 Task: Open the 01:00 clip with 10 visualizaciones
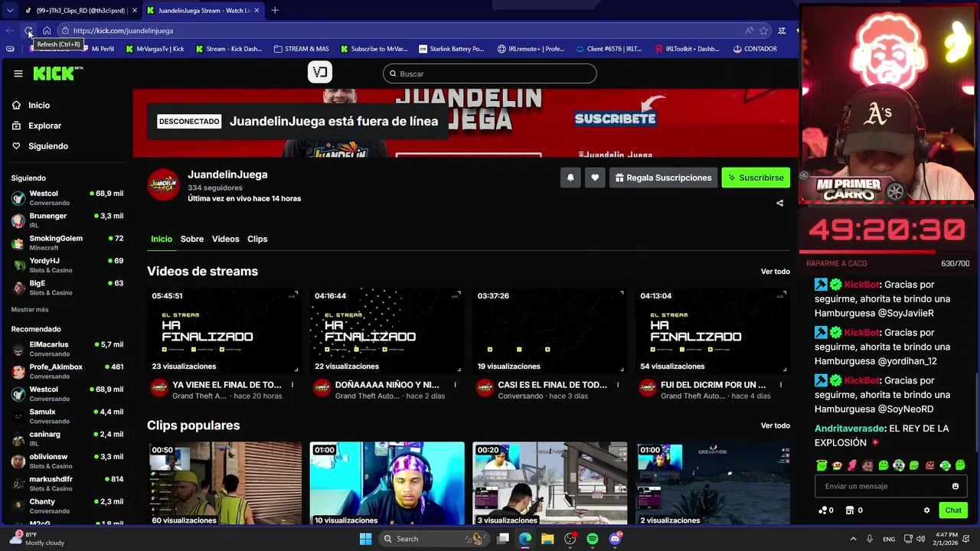pyautogui.click(x=387, y=484)
